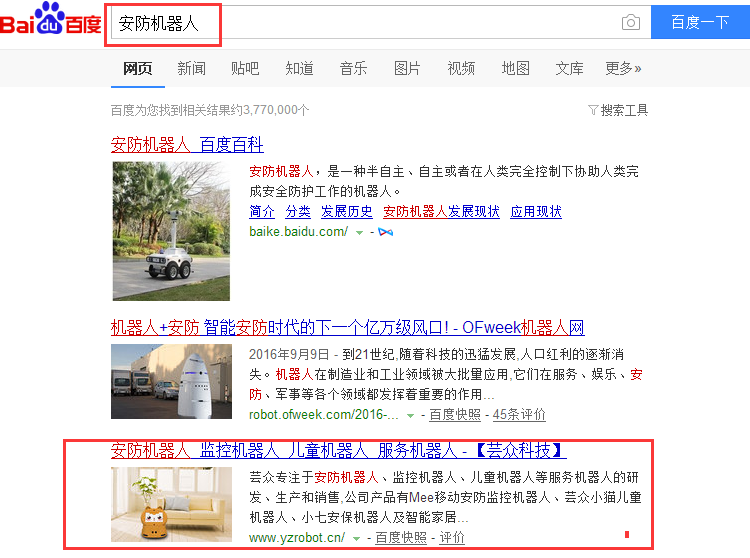Expand the arrow next to robot.ofweek.com
Viewport: 750px width, 558px height.
tap(410, 416)
